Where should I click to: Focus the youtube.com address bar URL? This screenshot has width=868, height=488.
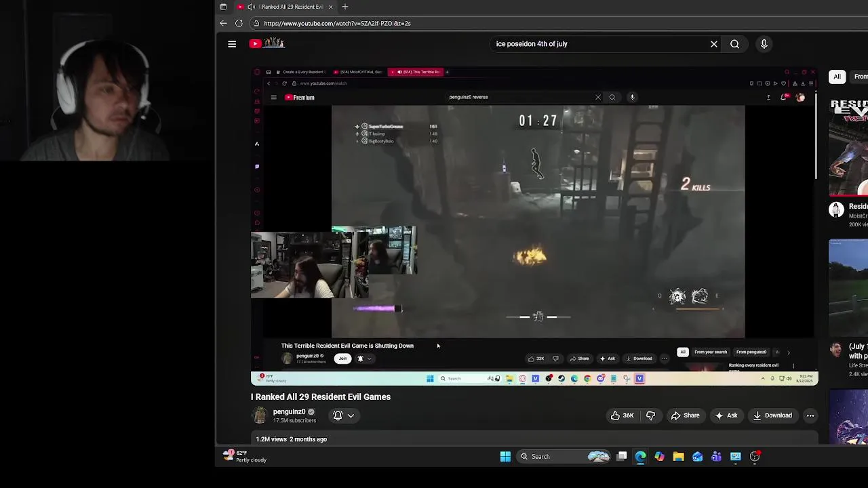tap(337, 23)
